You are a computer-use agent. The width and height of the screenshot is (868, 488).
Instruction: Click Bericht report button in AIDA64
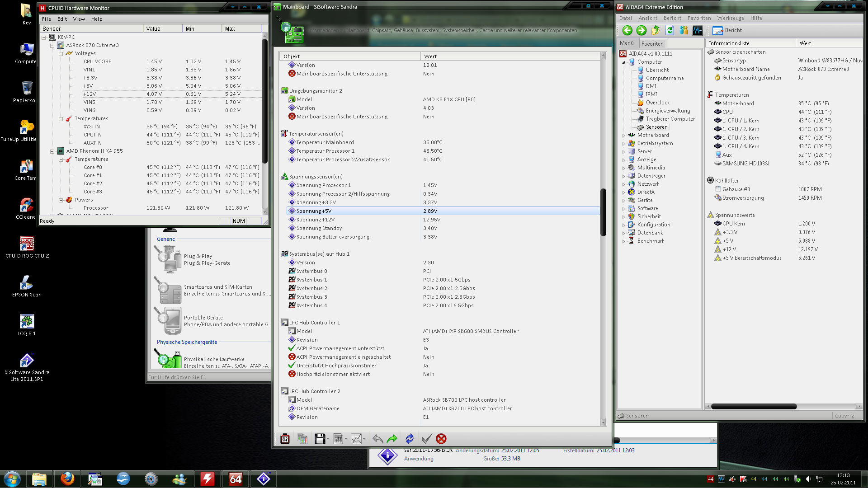coord(727,30)
